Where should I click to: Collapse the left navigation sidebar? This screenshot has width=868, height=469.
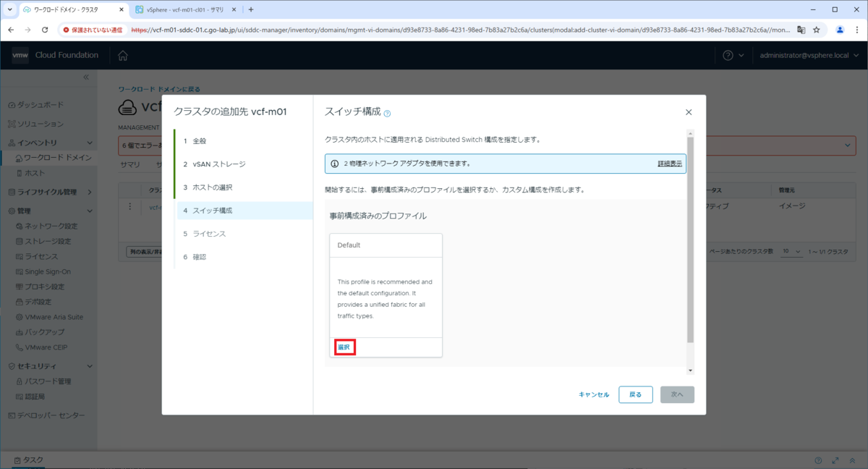[x=85, y=77]
